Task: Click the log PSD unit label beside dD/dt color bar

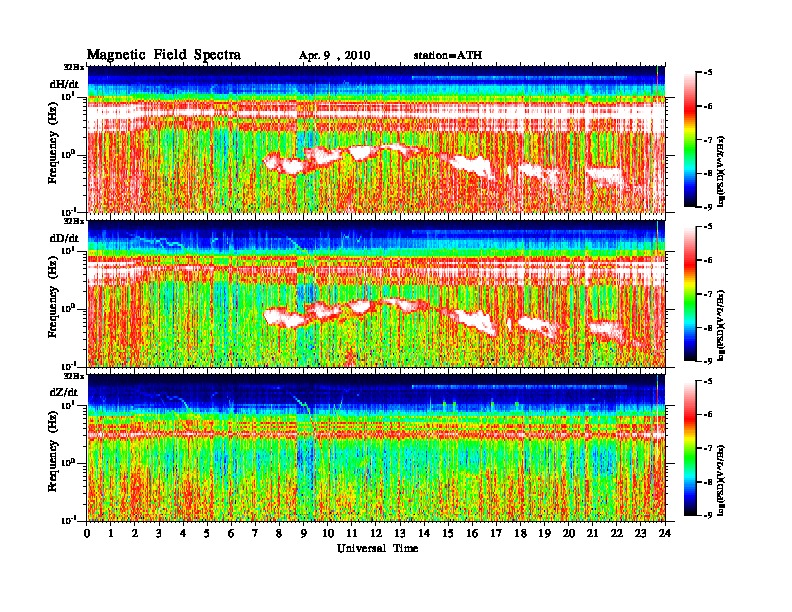Action: [x=722, y=326]
